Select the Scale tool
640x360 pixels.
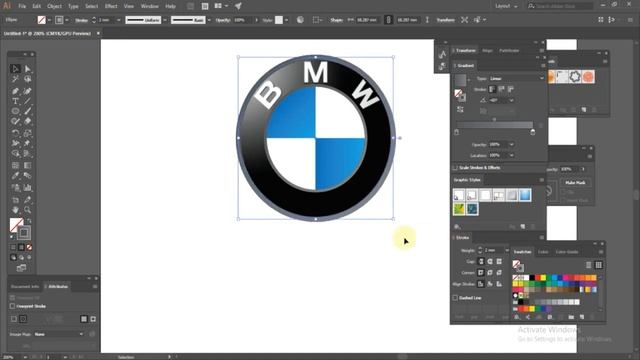pyautogui.click(x=27, y=133)
